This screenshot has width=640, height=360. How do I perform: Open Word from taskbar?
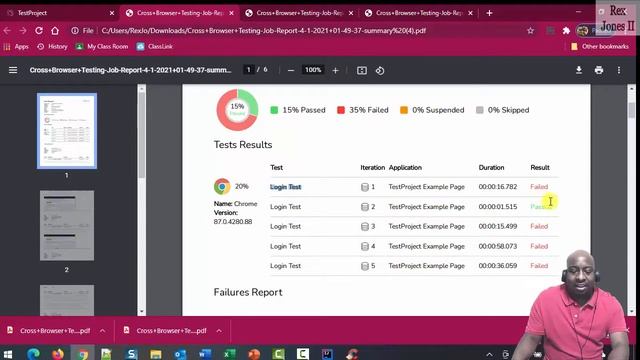[x=204, y=354]
